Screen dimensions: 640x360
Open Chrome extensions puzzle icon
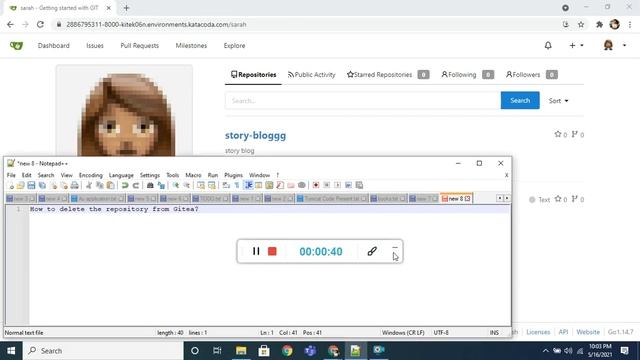point(599,24)
